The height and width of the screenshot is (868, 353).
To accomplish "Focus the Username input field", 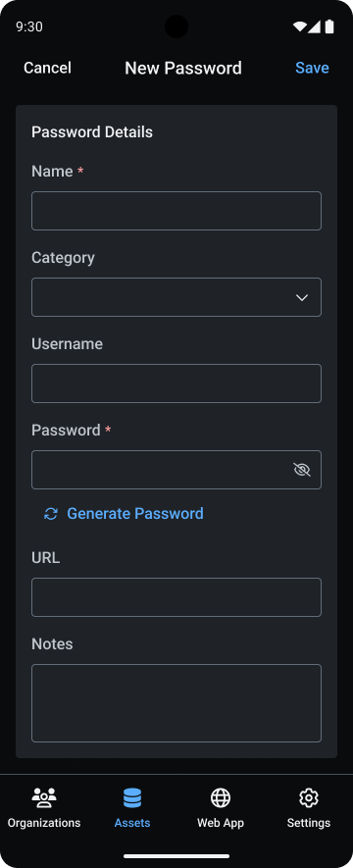I will [x=176, y=383].
